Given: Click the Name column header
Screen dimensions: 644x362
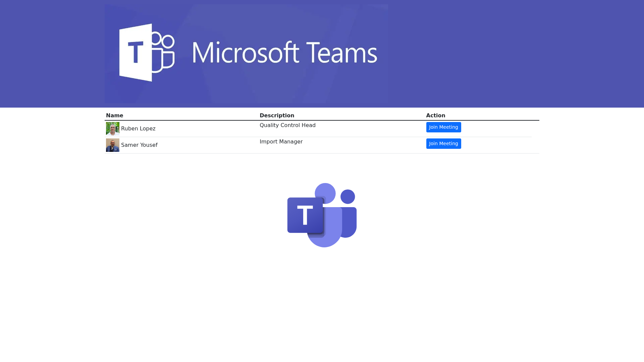Looking at the screenshot, I should (x=114, y=115).
